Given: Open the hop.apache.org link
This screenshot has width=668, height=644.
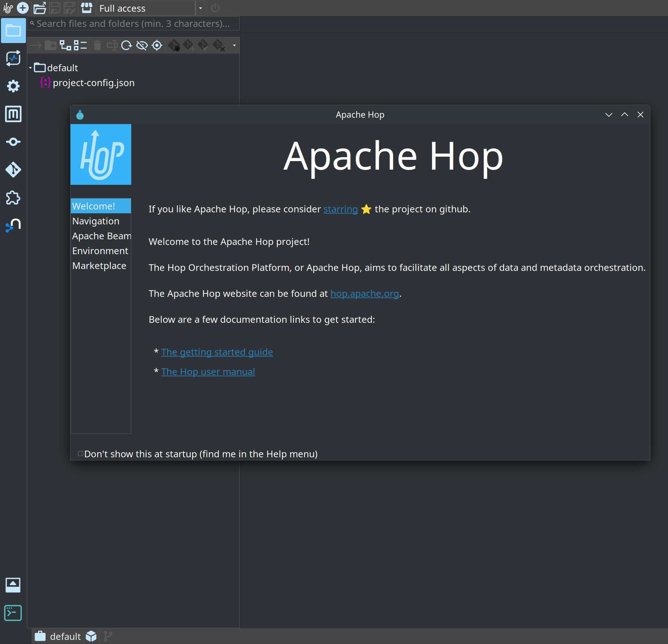Looking at the screenshot, I should pos(365,294).
